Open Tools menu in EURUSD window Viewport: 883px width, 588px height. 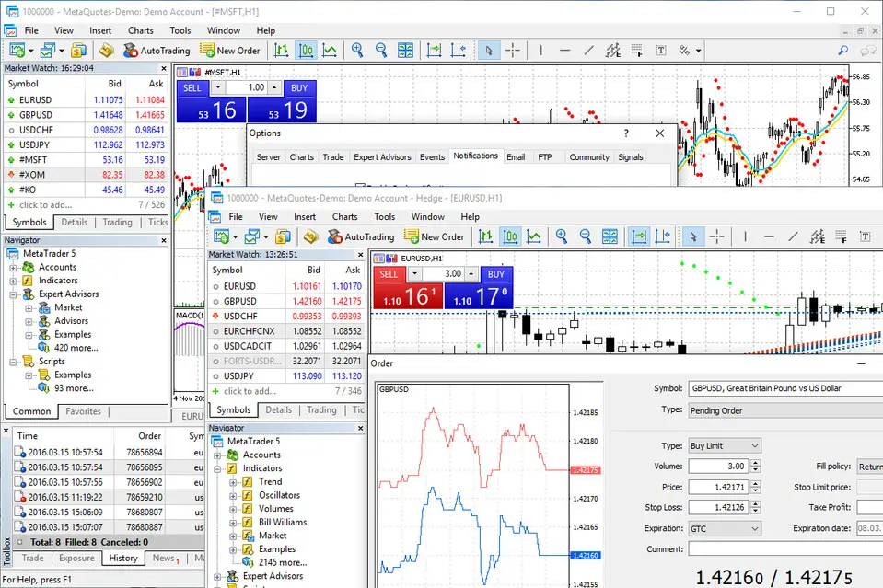pos(385,216)
